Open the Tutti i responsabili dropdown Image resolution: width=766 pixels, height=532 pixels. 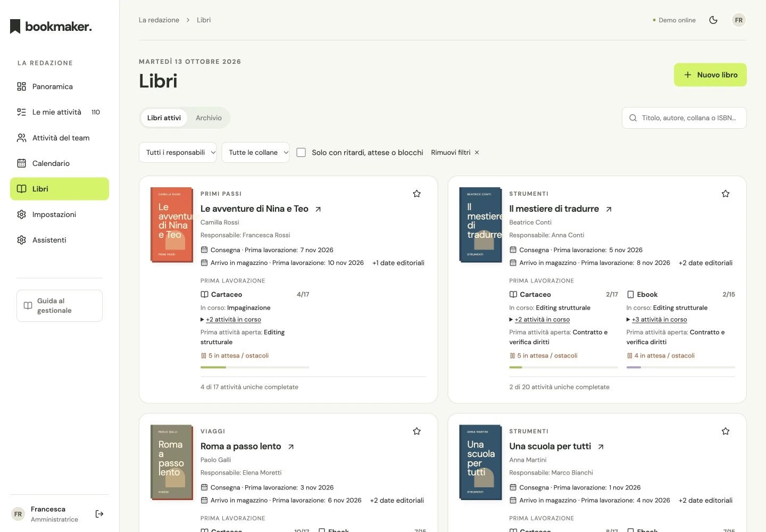coord(178,153)
